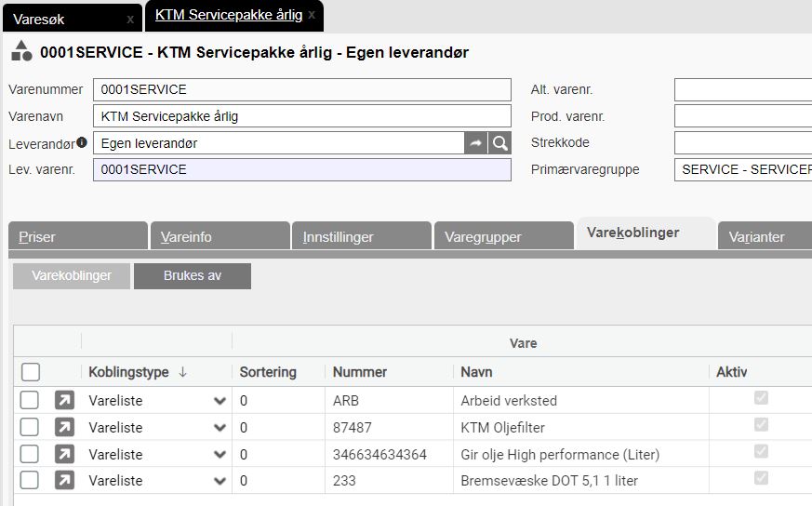This screenshot has width=812, height=506.
Task: Toggle Aktiv checkbox for Arbeid verksted
Action: pos(761,398)
